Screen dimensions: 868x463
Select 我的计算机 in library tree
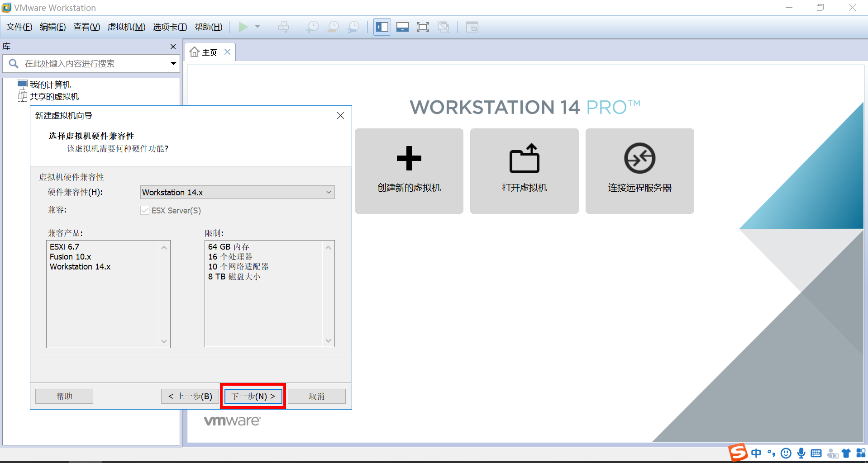click(50, 85)
